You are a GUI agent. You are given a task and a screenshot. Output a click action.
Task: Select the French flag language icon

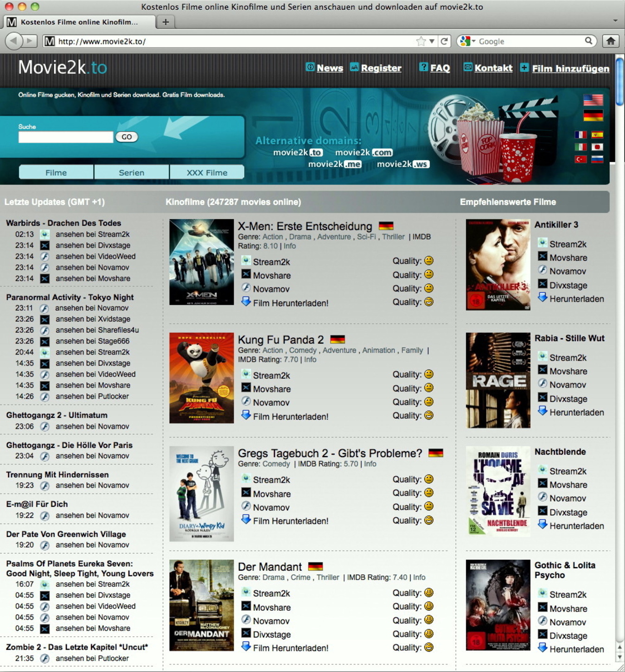click(x=580, y=135)
